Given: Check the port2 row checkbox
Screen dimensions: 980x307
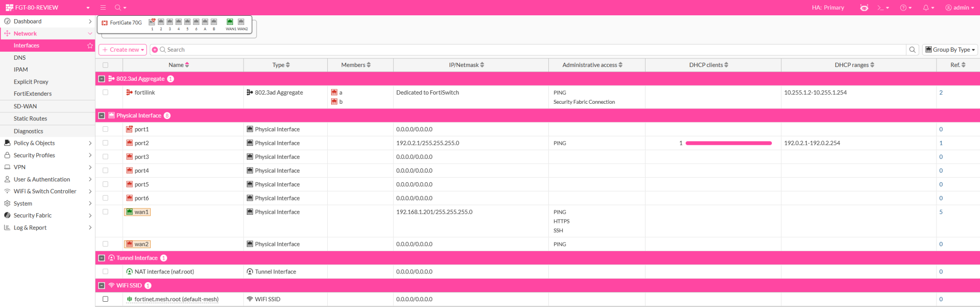Looking at the screenshot, I should 105,143.
